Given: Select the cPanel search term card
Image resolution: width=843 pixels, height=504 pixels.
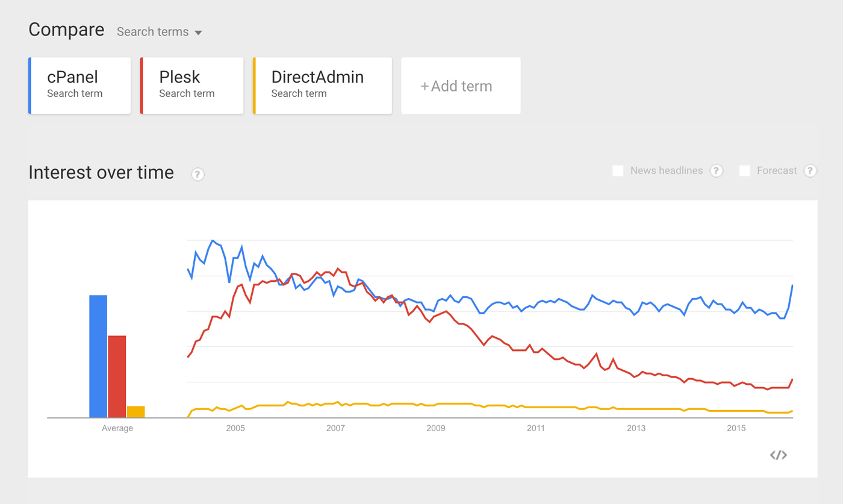Looking at the screenshot, I should pos(79,86).
